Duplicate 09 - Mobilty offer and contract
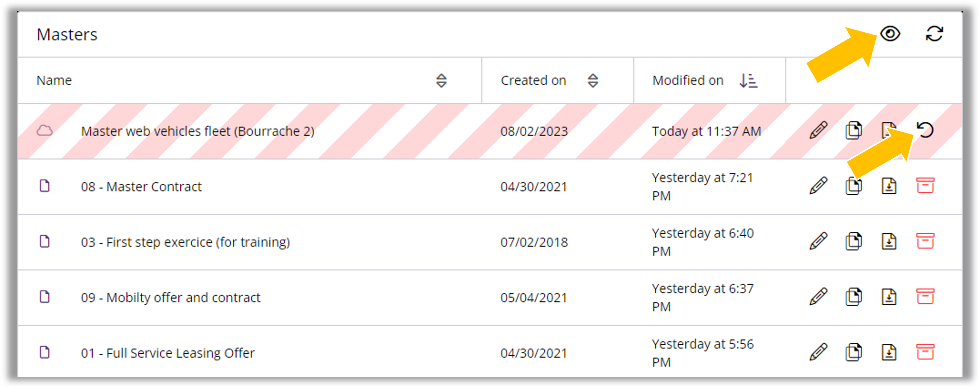Image resolution: width=980 pixels, height=388 pixels. click(x=853, y=297)
